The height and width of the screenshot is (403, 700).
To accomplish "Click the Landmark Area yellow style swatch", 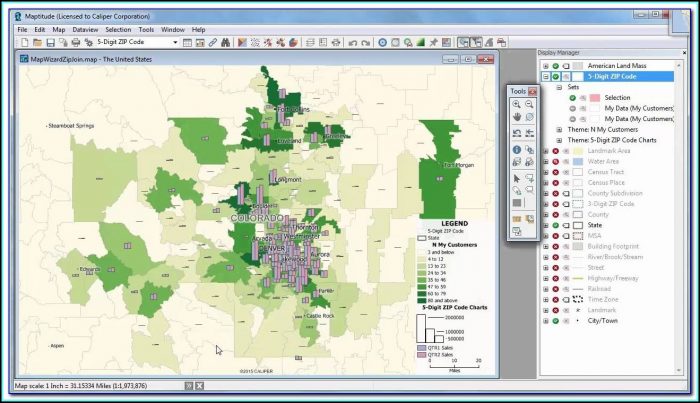I will point(578,151).
